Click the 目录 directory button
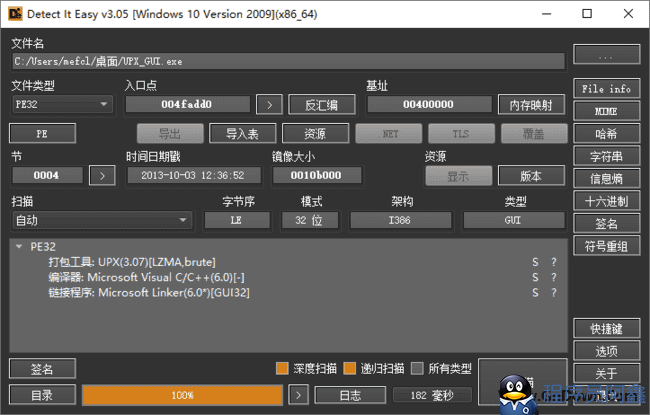Image resolution: width=650 pixels, height=415 pixels. click(x=42, y=395)
